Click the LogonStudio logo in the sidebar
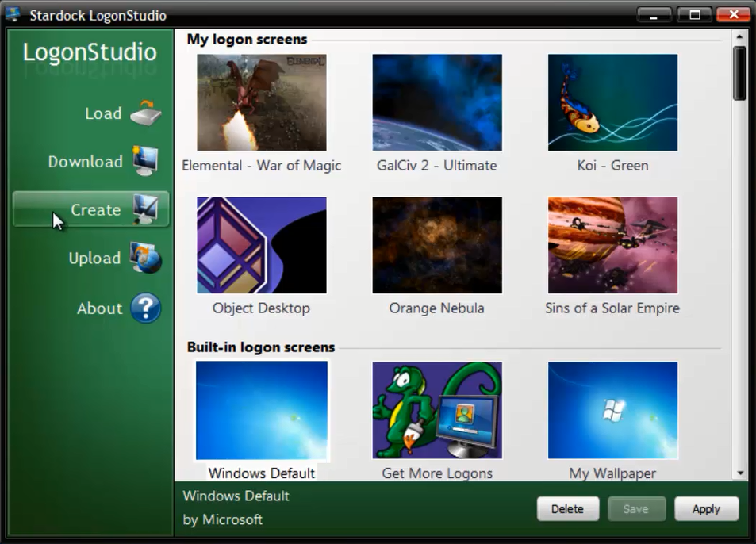This screenshot has width=756, height=544. [x=89, y=53]
